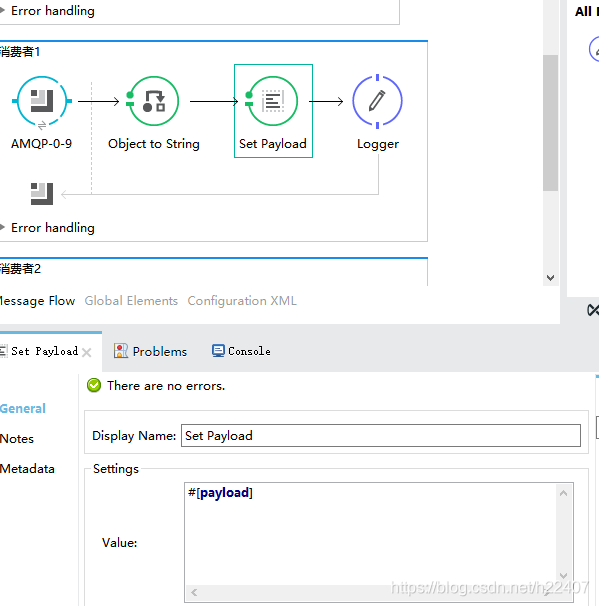Switch to Global Elements tab
599x606 pixels.
131,301
